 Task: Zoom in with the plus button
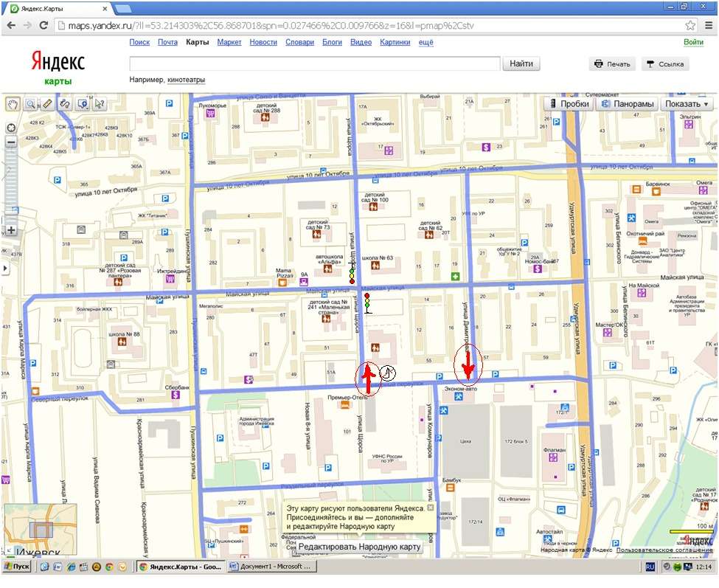click(x=11, y=230)
